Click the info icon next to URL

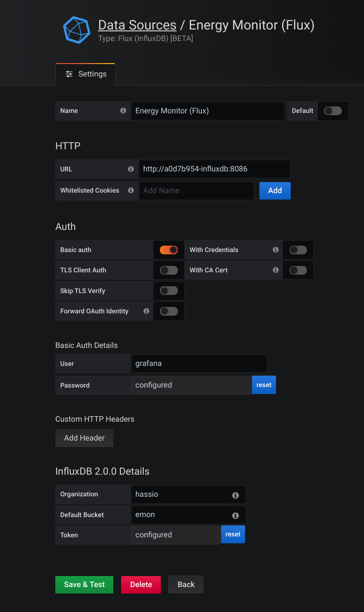(x=131, y=169)
